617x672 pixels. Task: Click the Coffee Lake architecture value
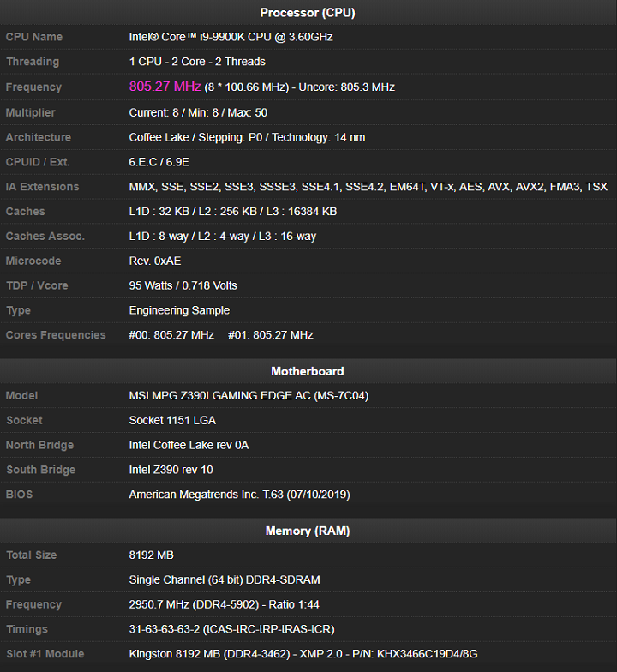point(247,137)
